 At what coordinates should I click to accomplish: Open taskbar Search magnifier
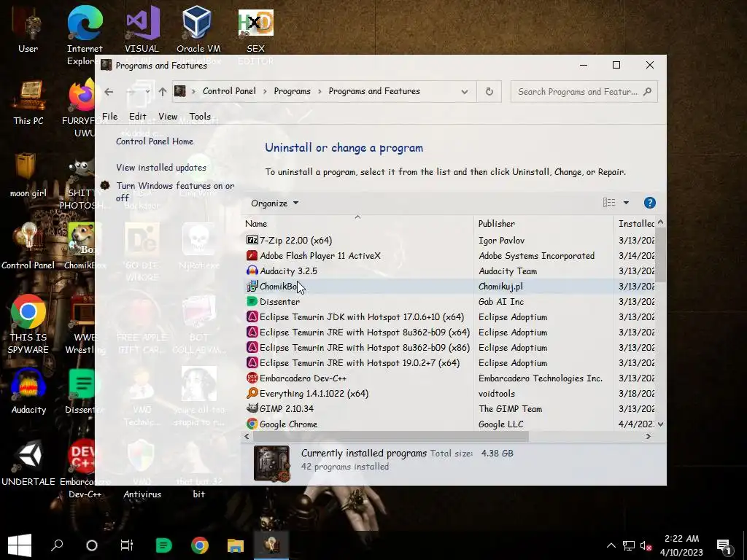pos(57,545)
